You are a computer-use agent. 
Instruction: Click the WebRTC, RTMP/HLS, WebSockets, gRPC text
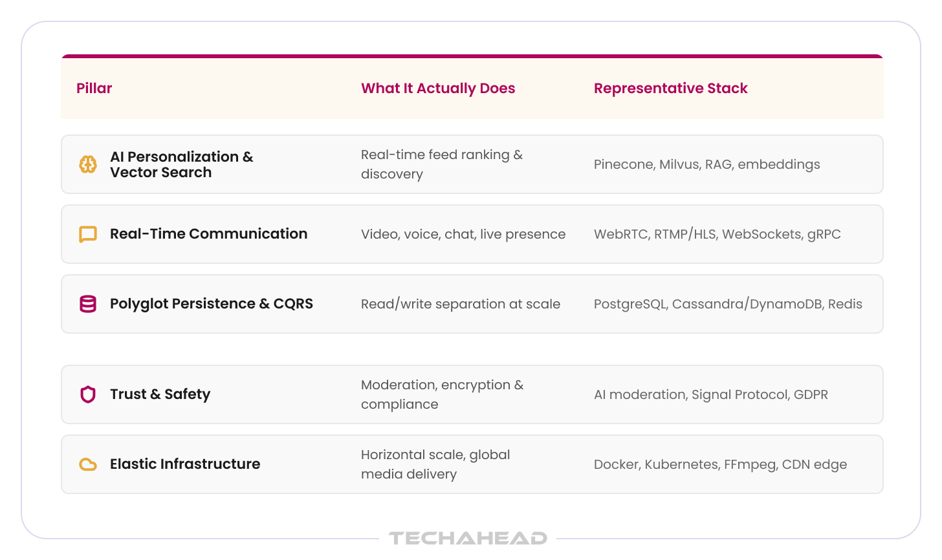(717, 234)
